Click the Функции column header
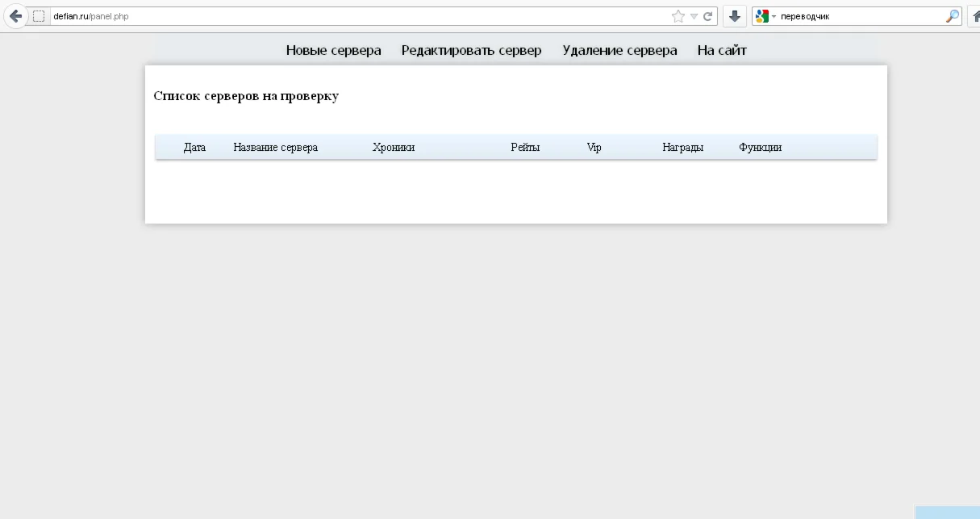Screen dimensions: 980x519 pyautogui.click(x=761, y=148)
